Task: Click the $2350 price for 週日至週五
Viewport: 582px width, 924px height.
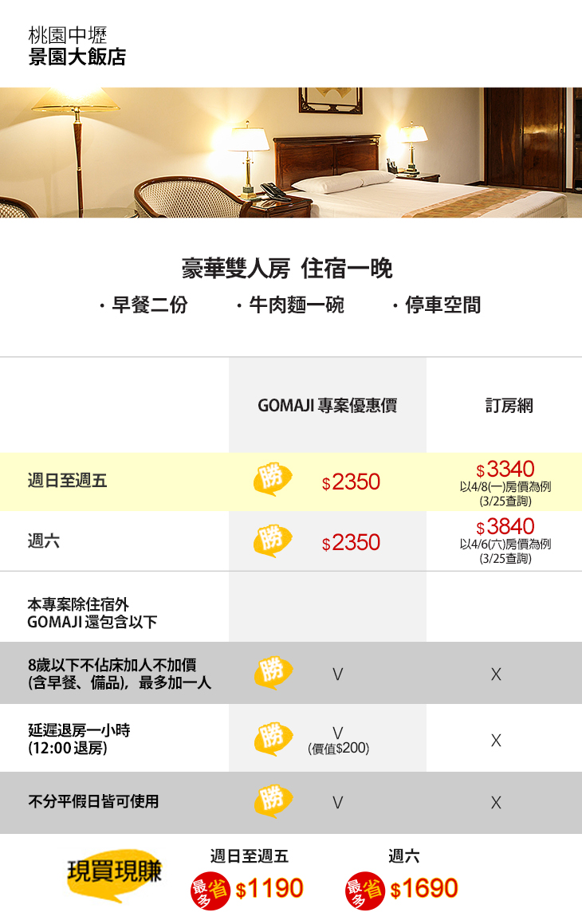Action: pyautogui.click(x=351, y=482)
